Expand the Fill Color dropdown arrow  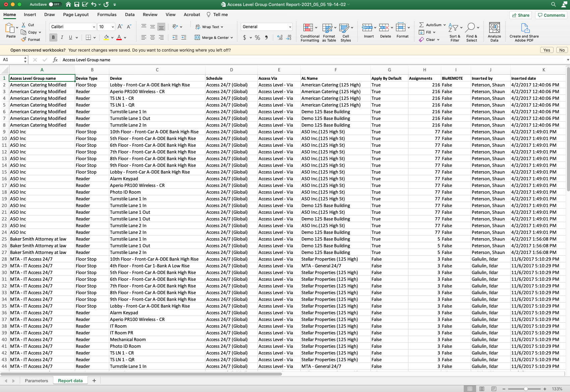point(112,38)
